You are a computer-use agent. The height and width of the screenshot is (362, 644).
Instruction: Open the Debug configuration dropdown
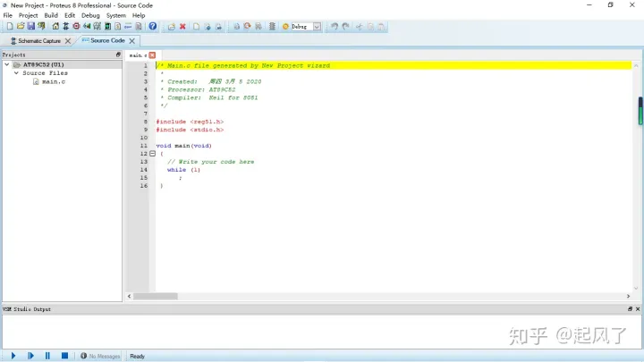317,27
